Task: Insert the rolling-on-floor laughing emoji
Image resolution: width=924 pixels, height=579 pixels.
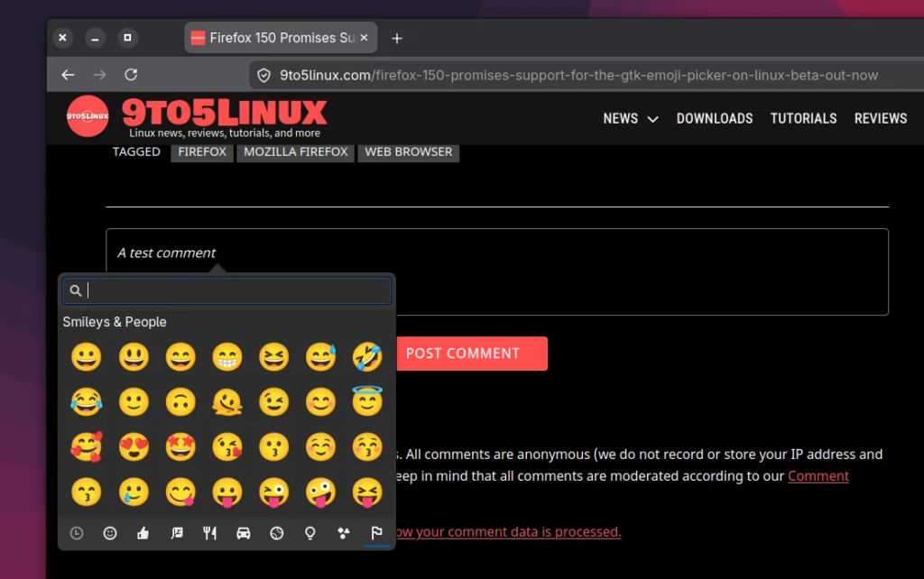Action: tap(367, 357)
